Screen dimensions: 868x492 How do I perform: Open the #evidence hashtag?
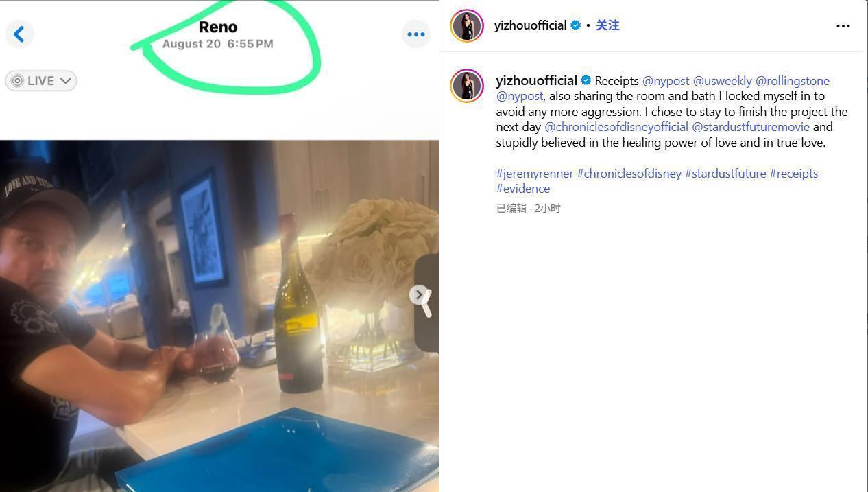tap(522, 189)
